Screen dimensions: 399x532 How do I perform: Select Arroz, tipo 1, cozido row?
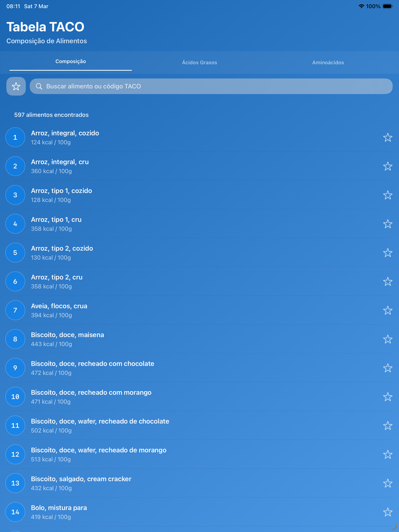(x=199, y=195)
